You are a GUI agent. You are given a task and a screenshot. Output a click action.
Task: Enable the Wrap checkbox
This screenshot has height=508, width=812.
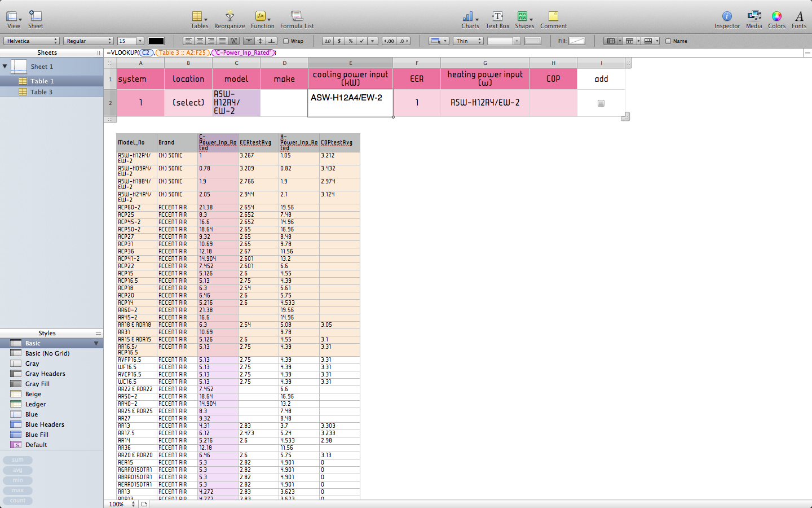click(286, 41)
